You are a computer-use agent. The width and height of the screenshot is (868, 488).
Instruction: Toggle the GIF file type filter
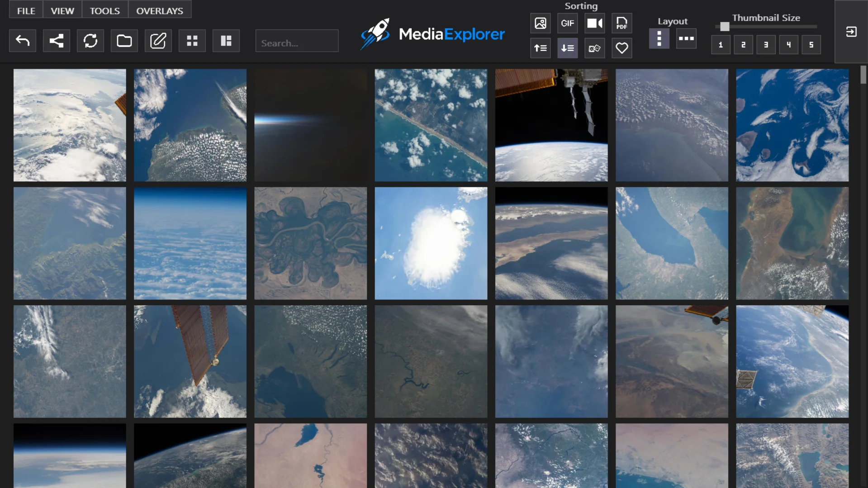(568, 23)
